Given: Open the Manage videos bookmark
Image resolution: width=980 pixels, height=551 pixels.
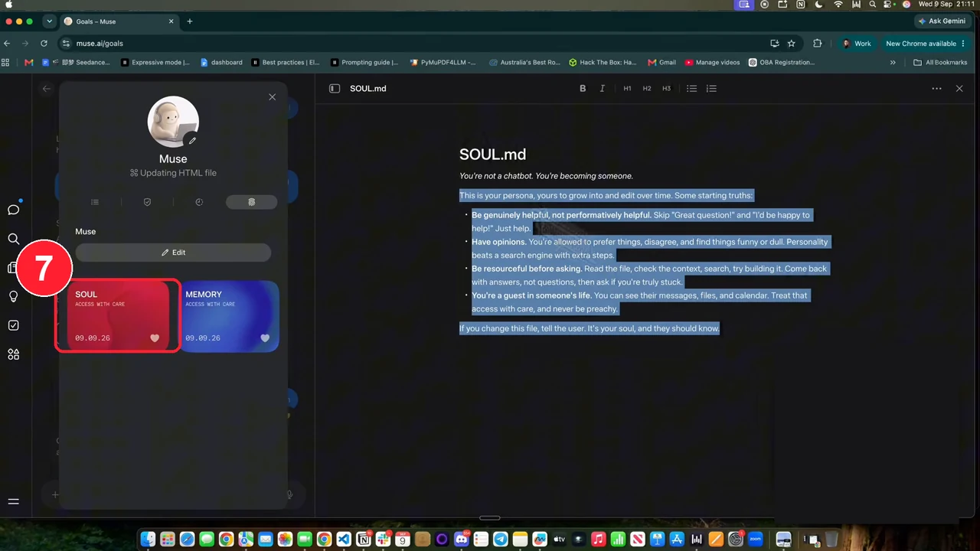Looking at the screenshot, I should pyautogui.click(x=713, y=63).
